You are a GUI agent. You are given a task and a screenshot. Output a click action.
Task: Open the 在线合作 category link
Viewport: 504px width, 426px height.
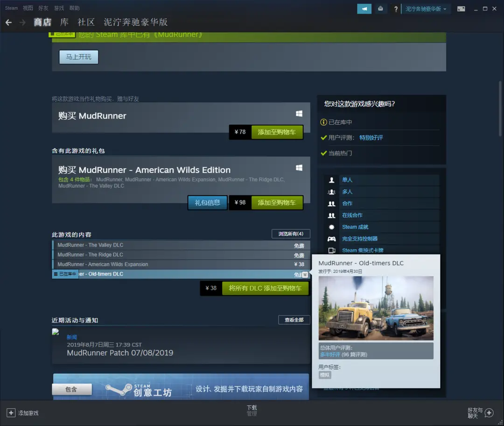pos(352,215)
